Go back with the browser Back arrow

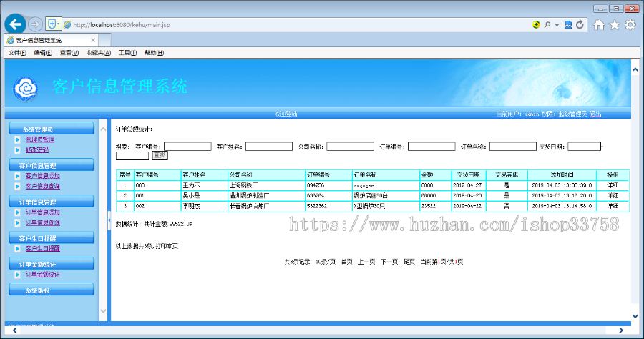point(16,24)
